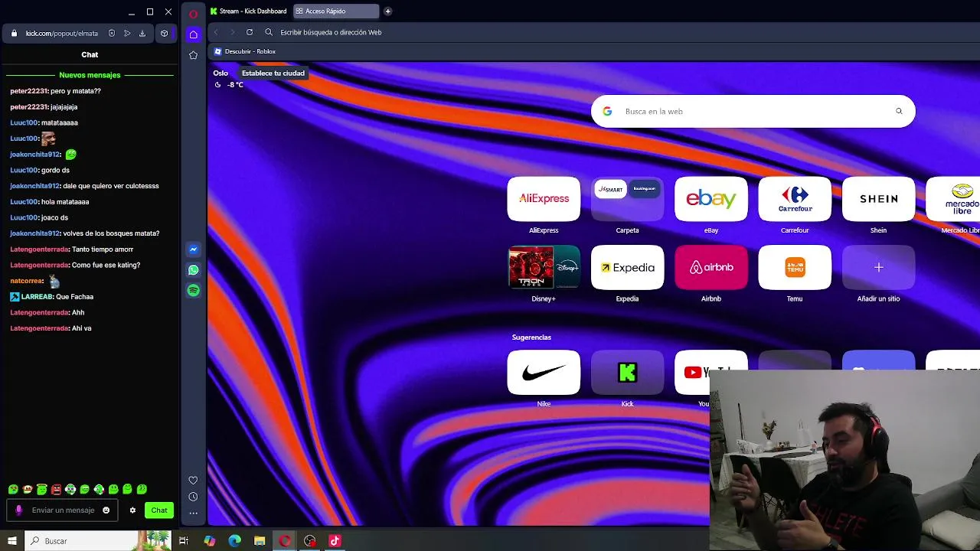The width and height of the screenshot is (980, 551).
Task: Open chat settings gear icon
Action: [x=132, y=510]
